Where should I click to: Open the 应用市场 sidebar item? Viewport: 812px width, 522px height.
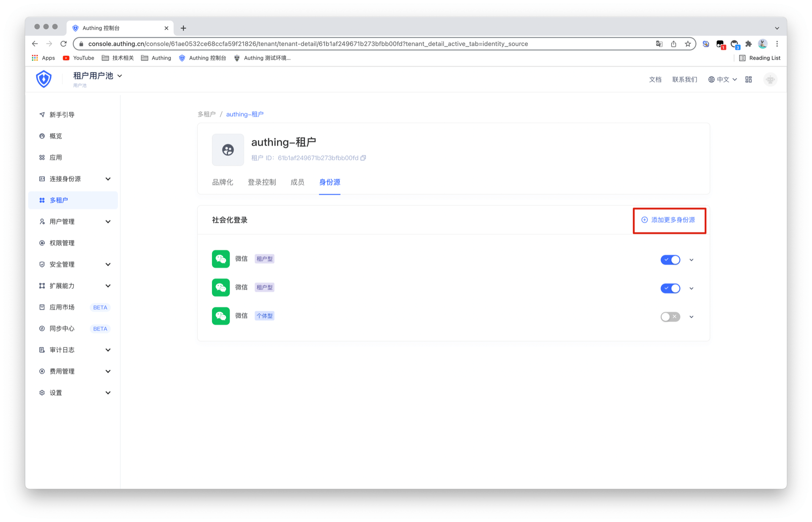(62, 307)
